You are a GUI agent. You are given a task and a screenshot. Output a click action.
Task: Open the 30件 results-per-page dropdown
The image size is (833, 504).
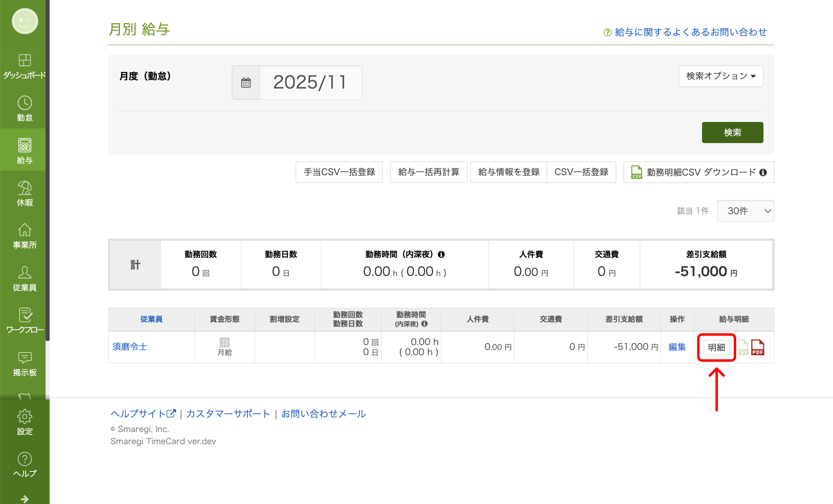pyautogui.click(x=745, y=211)
